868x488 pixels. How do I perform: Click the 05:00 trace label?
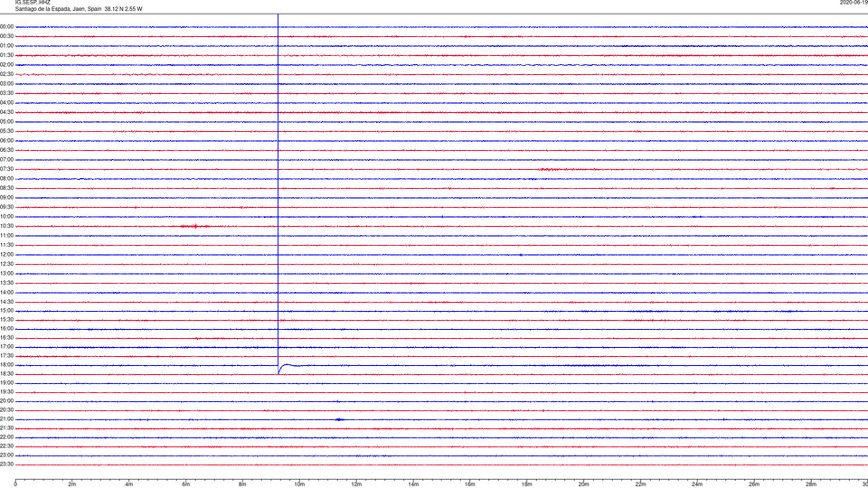6,121
